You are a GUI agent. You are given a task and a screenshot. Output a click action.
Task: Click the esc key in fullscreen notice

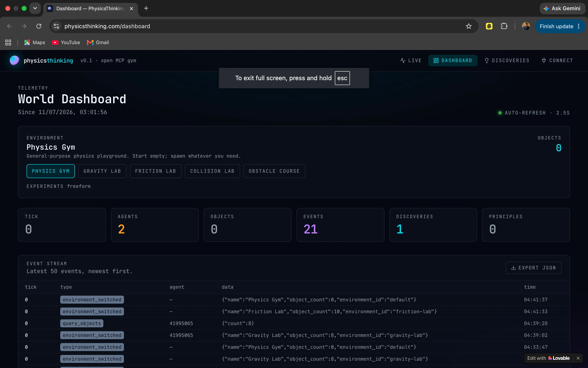coord(342,78)
